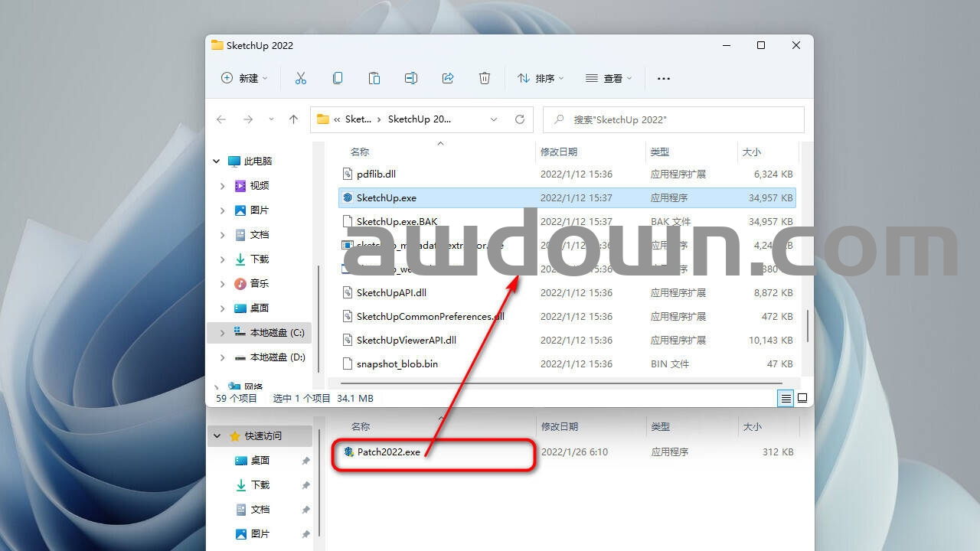Switch to details view layout
The width and height of the screenshot is (980, 551).
point(786,398)
